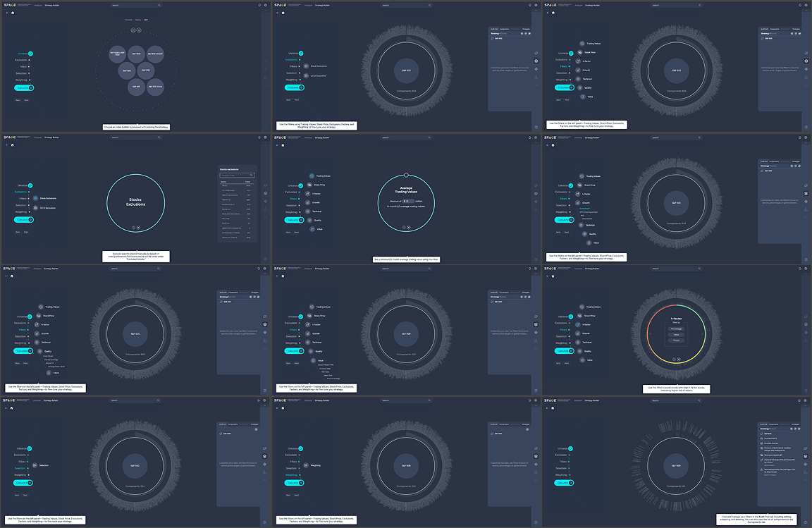Screen dimensions: 812x528
Task: Click the handle atop the Average Trading Values ring
Action: [x=406, y=174]
